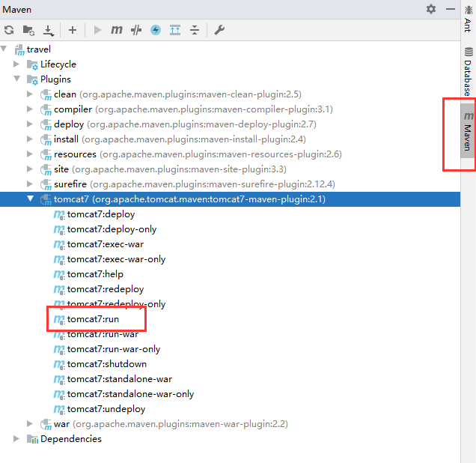Open Maven settings wrench icon
Screen dimensions: 476x463
tap(219, 30)
